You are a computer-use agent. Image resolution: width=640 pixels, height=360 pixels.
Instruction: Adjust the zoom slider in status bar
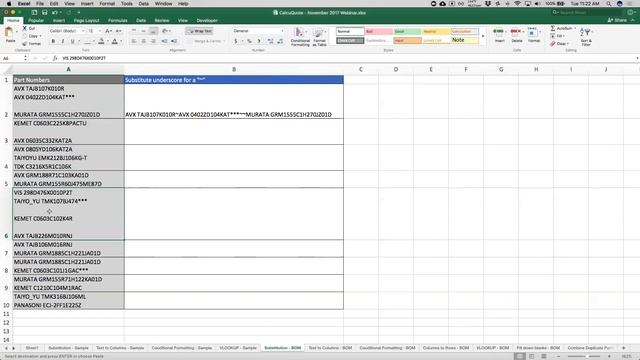pos(586,356)
